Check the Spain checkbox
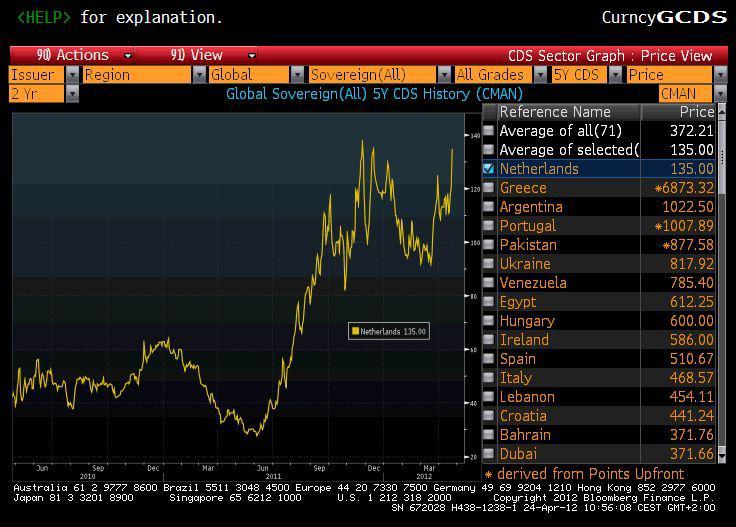This screenshot has width=736, height=527. pyautogui.click(x=489, y=359)
